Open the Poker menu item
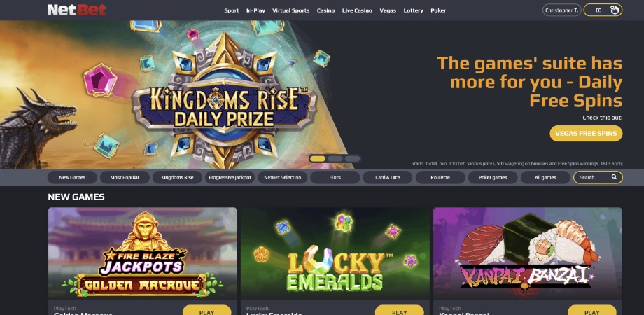644x315 pixels. [x=438, y=10]
